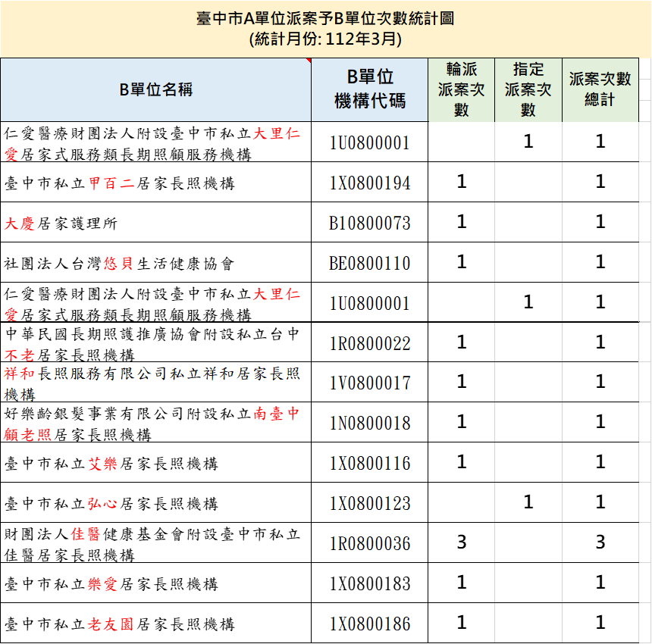Select total '1' in the 不老居家長照機構 row

pyautogui.click(x=600, y=342)
